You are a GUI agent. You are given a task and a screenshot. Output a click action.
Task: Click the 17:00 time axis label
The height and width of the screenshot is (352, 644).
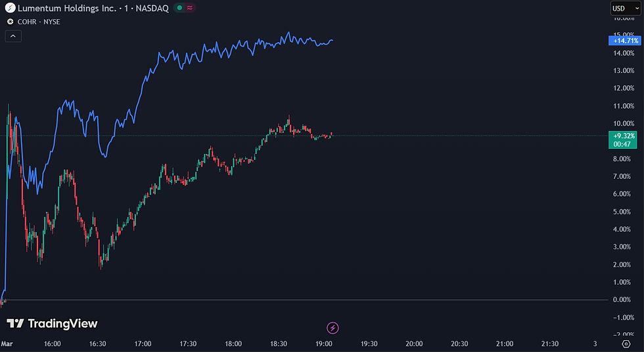click(x=143, y=343)
